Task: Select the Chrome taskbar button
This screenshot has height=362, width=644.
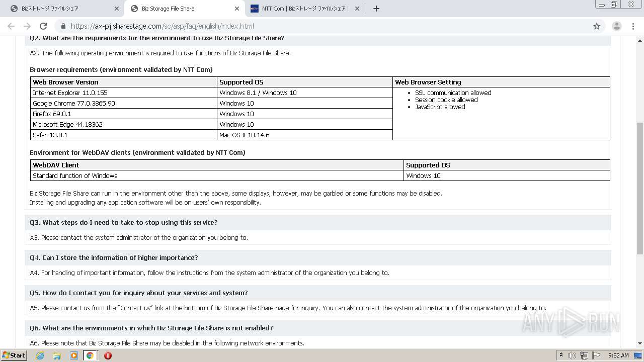Action: 90,355
